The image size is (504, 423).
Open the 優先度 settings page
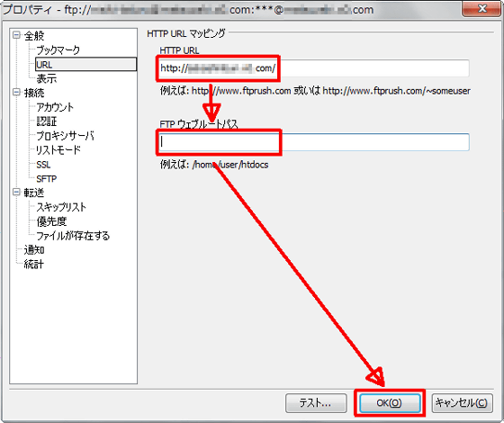point(51,221)
